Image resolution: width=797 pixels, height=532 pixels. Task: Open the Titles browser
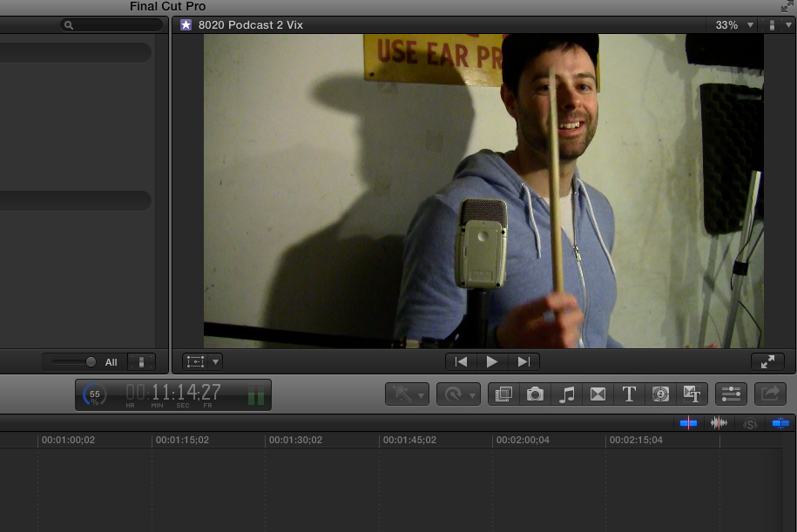629,394
